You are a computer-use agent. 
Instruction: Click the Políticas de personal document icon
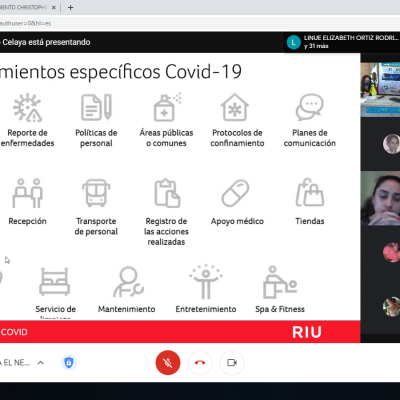[x=97, y=107]
